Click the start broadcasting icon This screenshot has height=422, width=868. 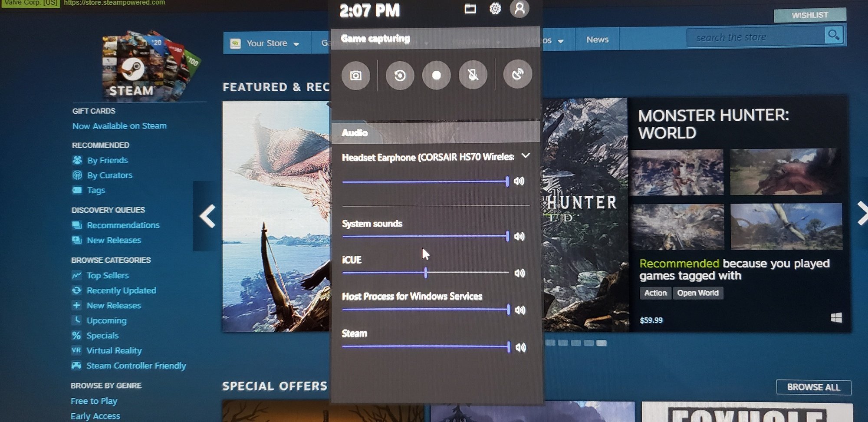[x=517, y=74]
